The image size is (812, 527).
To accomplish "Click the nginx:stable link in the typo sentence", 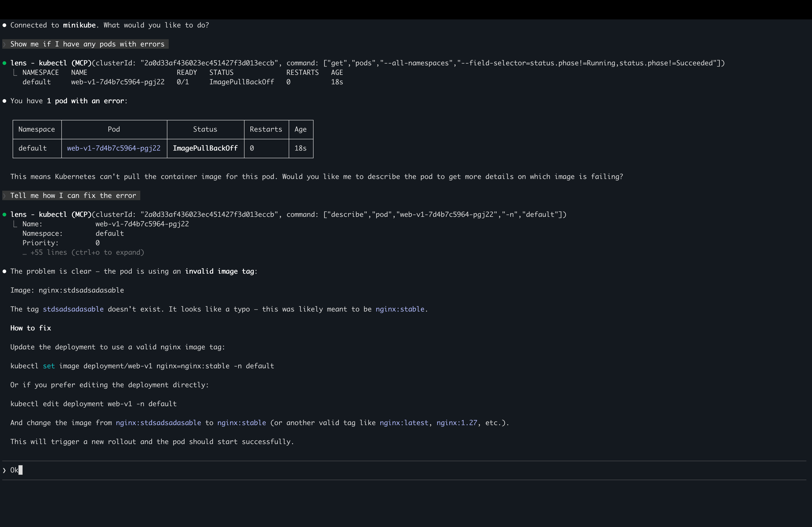I will 400,309.
